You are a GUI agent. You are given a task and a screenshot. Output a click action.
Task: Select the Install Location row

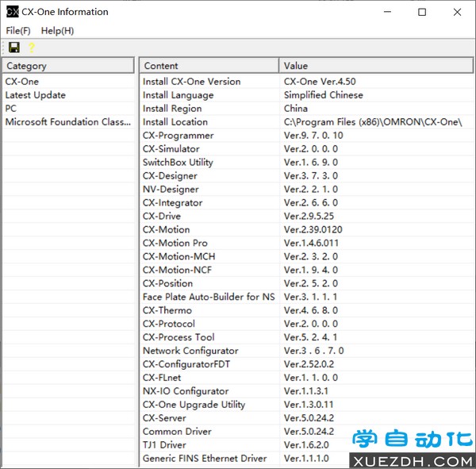(x=306, y=121)
